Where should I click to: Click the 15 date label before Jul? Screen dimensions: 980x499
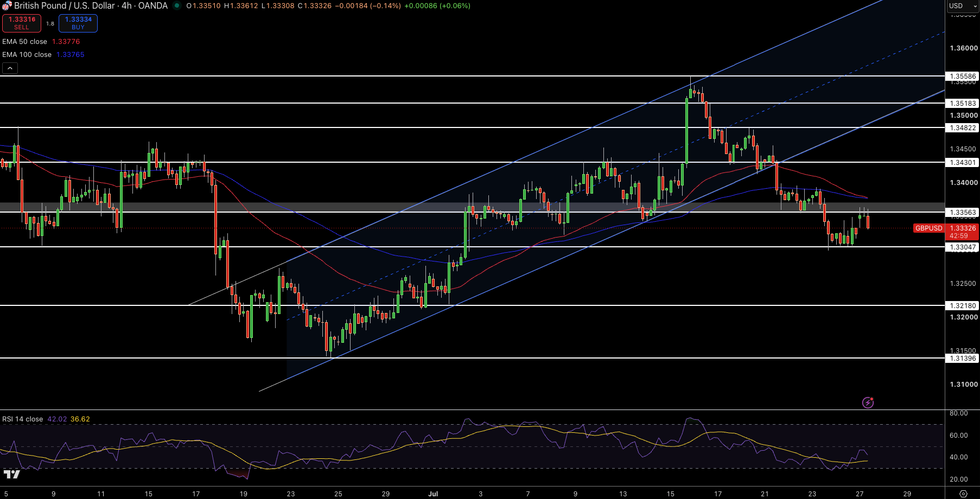(x=149, y=494)
